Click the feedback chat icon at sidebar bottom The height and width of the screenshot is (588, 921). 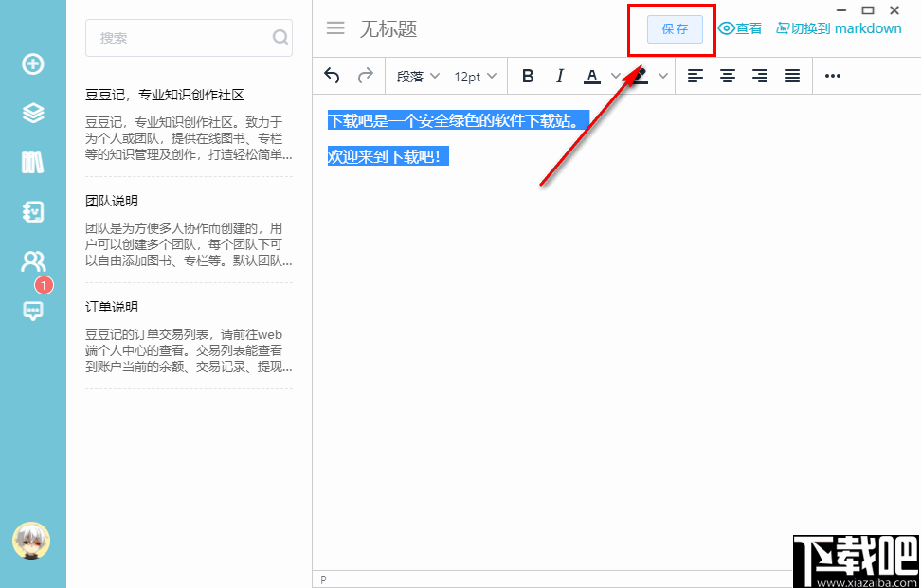[32, 311]
